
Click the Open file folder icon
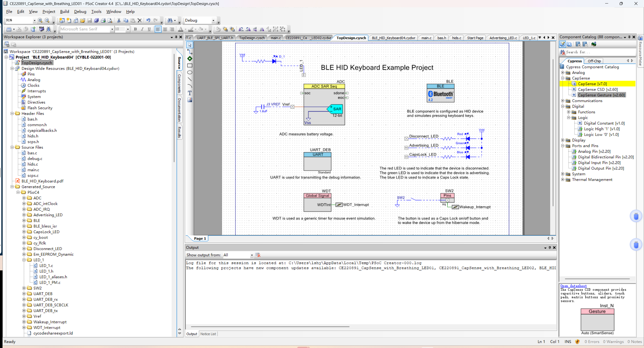tap(83, 20)
